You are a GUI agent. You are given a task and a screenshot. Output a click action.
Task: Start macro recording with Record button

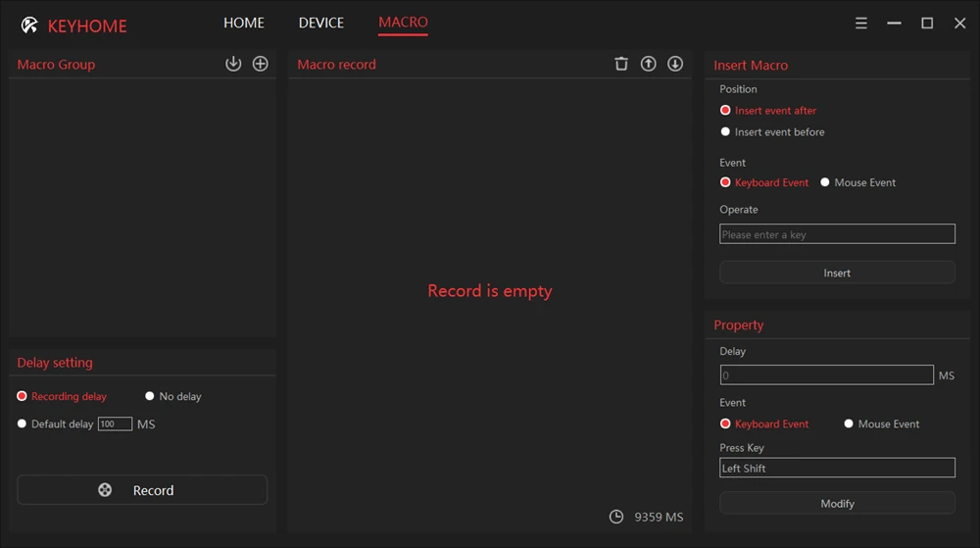click(142, 490)
